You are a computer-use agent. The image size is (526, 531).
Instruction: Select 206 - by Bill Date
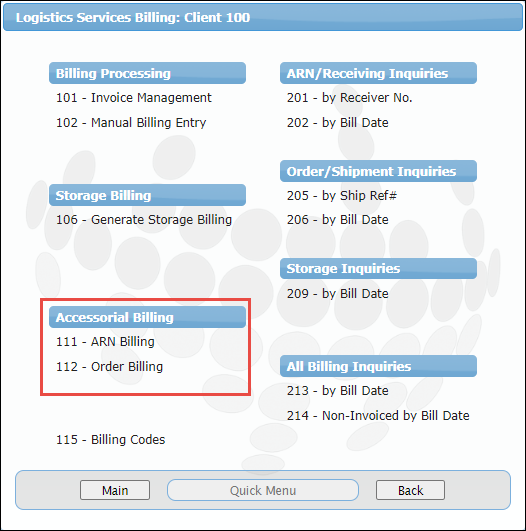click(337, 220)
